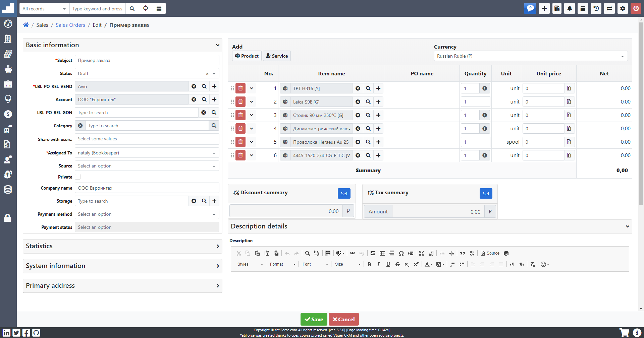This screenshot has height=338, width=644.
Task: Open the Assigned To dropdown
Action: pos(147,153)
